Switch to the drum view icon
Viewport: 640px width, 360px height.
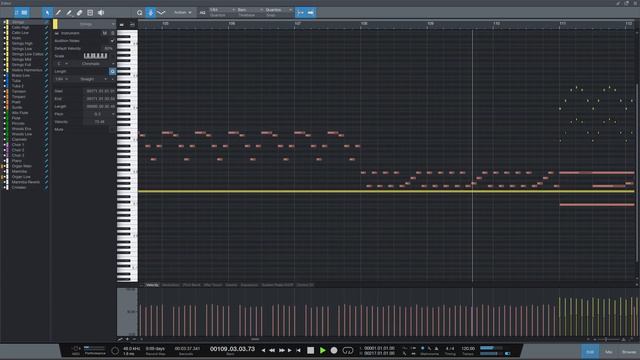tap(132, 24)
